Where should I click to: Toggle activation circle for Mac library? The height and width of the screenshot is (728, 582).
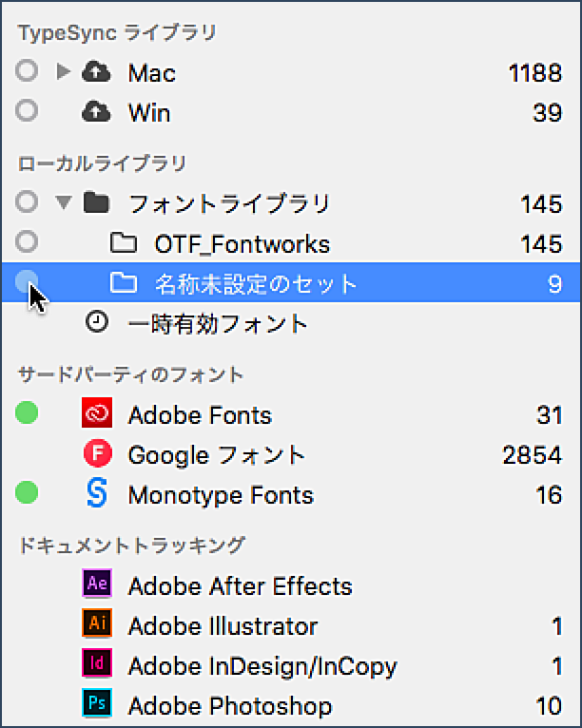pos(27,71)
